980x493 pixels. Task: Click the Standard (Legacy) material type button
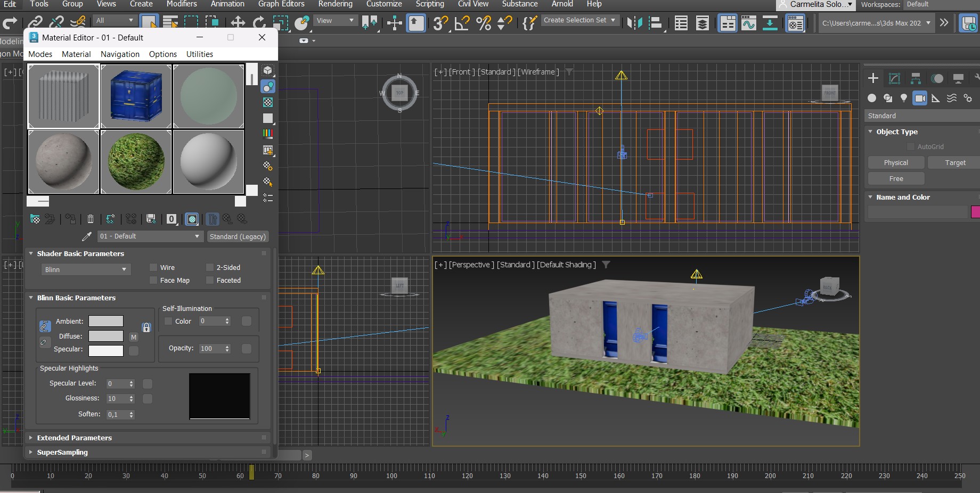point(238,236)
